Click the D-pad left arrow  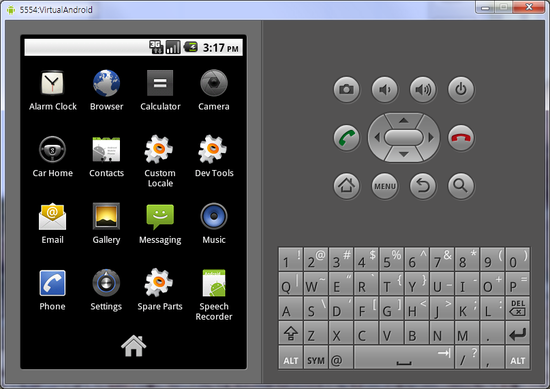377,138
